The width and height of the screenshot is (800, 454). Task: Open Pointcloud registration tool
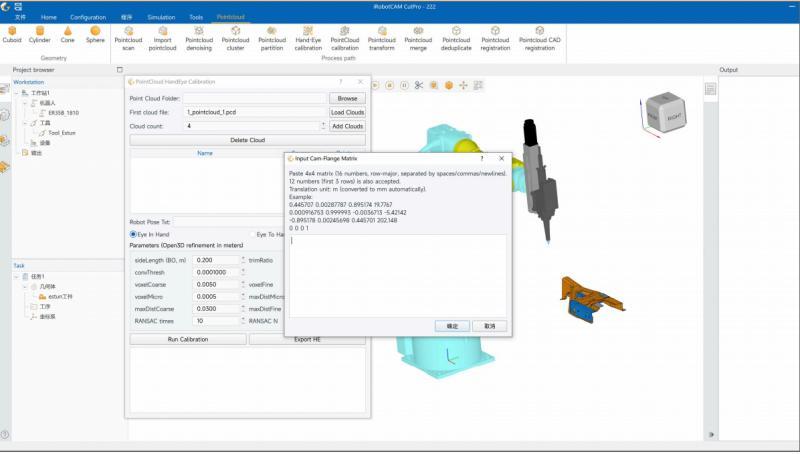[x=495, y=39]
